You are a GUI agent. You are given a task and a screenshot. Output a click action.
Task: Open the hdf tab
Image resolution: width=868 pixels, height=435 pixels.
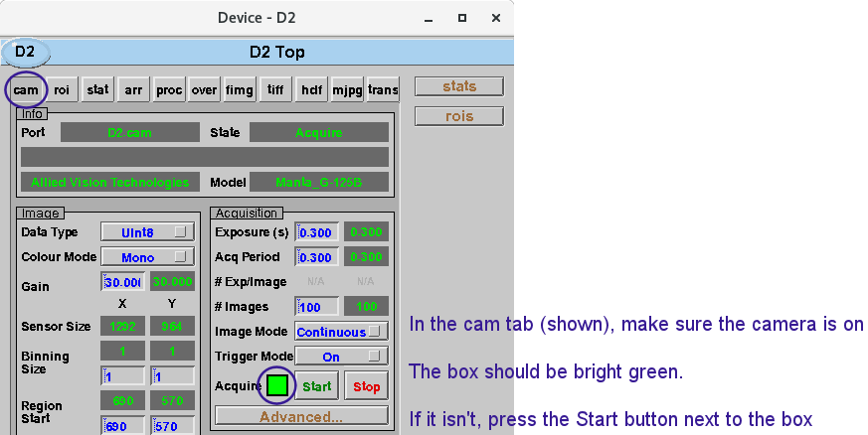tap(311, 89)
